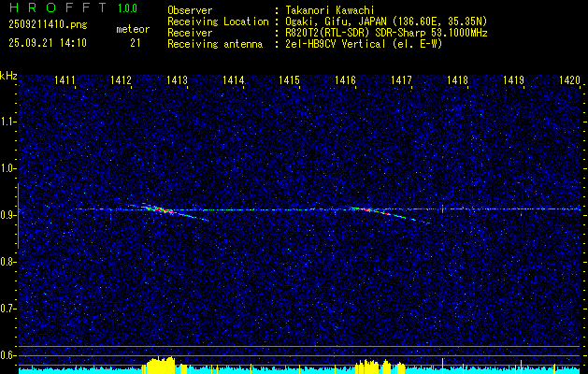Click the meteor echo trace near 1417
588x374 pixels.
(x=390, y=215)
